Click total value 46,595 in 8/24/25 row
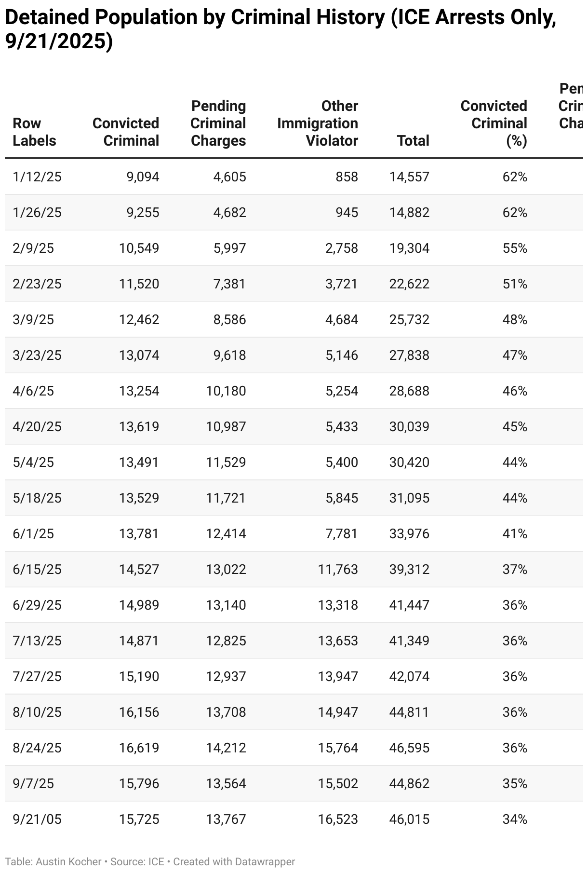 coord(409,748)
